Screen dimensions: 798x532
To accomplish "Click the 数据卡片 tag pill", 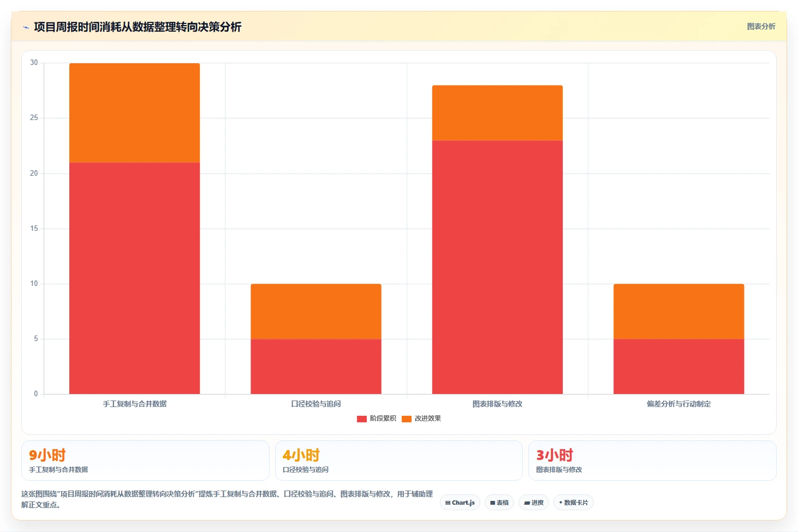I will (573, 503).
